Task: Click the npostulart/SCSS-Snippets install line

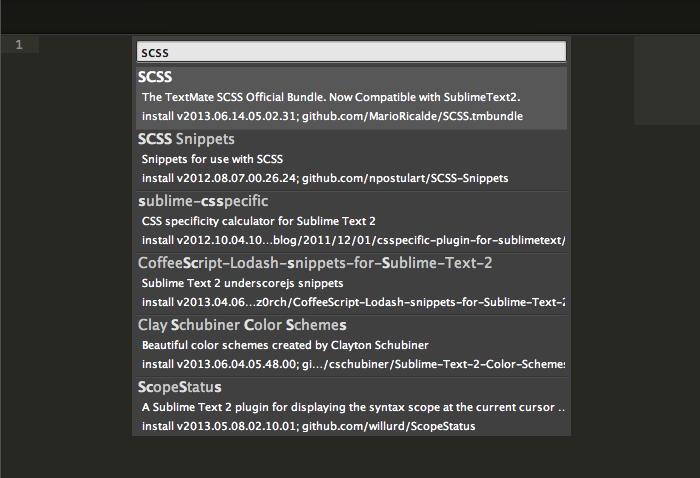Action: [x=325, y=178]
